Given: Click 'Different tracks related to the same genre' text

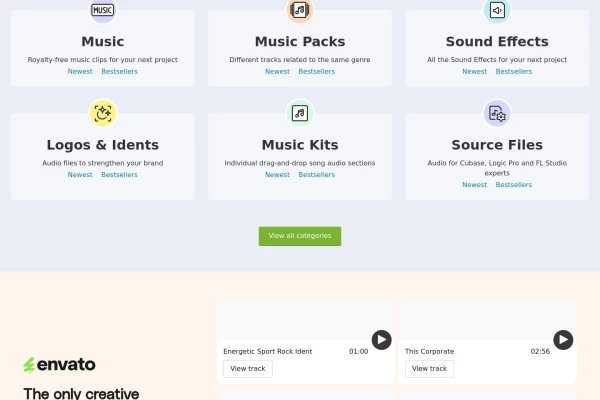Looking at the screenshot, I should [300, 60].
